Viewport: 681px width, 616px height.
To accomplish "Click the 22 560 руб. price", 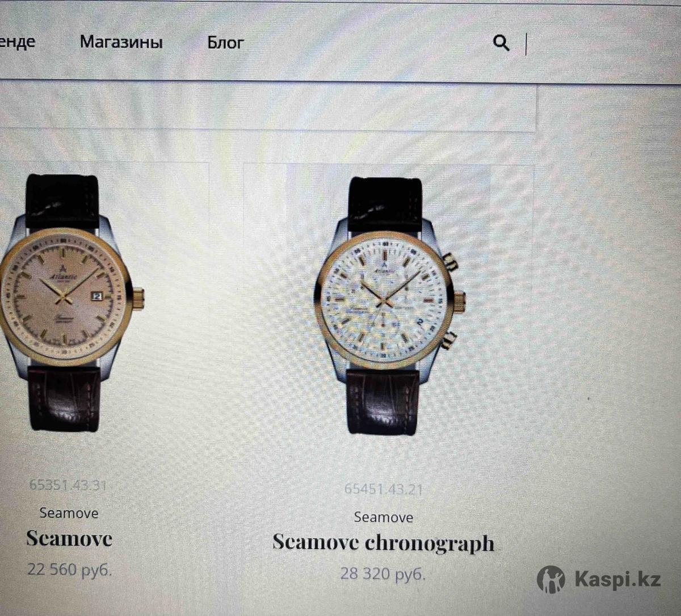I will tap(69, 569).
